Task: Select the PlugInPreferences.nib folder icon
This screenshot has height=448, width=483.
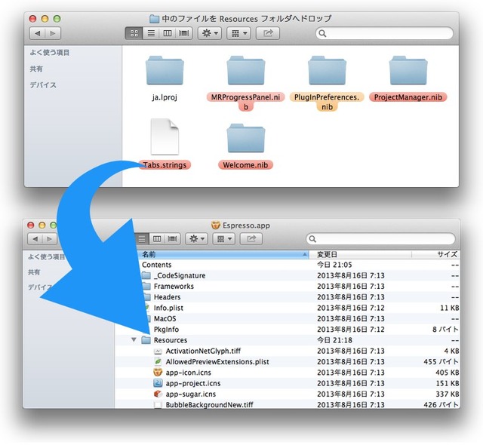Action: (327, 70)
